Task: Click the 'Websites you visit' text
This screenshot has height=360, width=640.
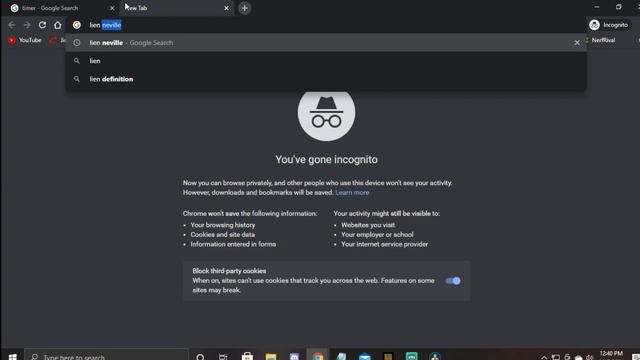Action: (x=368, y=225)
